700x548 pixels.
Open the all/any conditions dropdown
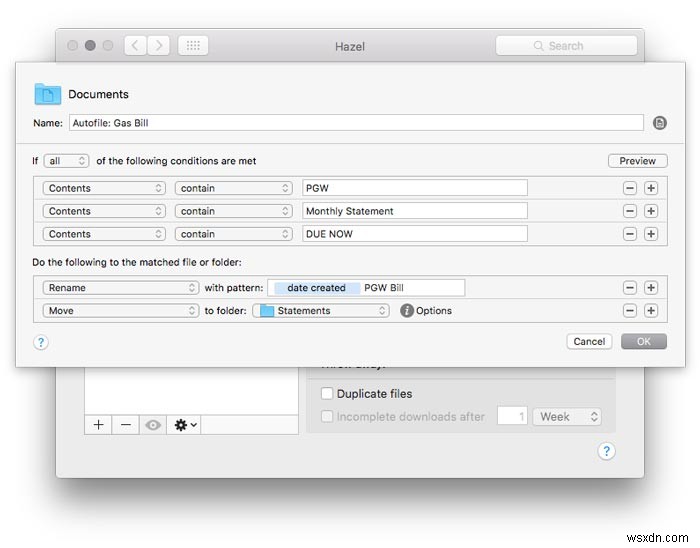point(66,161)
